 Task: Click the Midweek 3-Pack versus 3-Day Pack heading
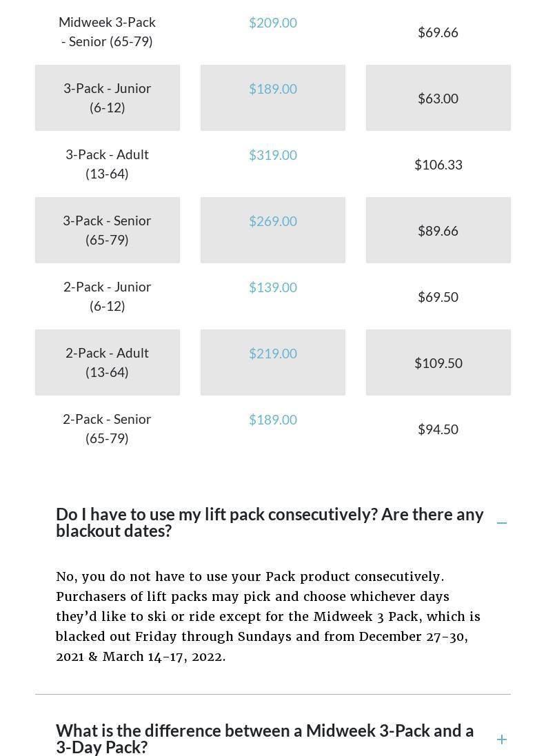(x=265, y=739)
